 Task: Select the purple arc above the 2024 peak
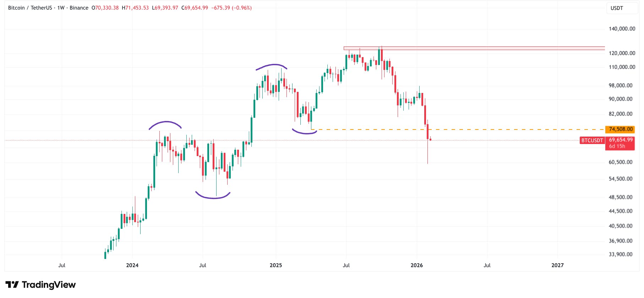(x=165, y=122)
